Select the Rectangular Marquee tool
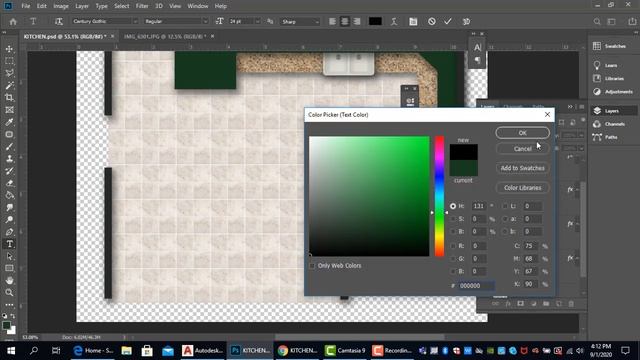 [9, 61]
